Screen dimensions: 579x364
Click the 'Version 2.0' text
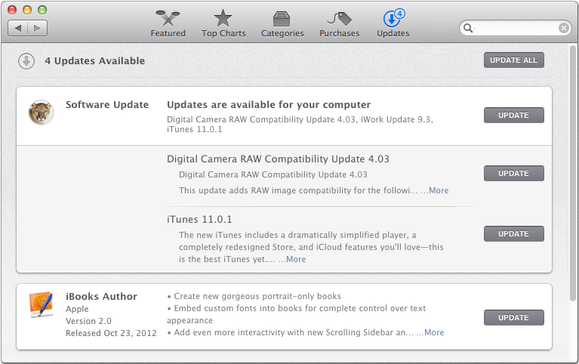(89, 321)
